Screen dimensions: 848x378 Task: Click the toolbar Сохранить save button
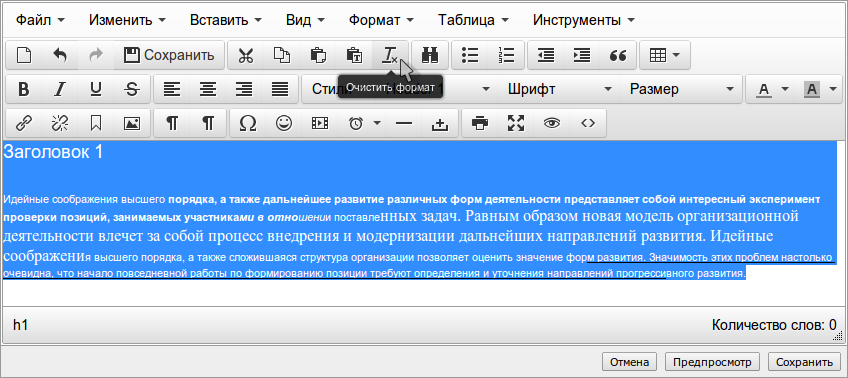(169, 55)
